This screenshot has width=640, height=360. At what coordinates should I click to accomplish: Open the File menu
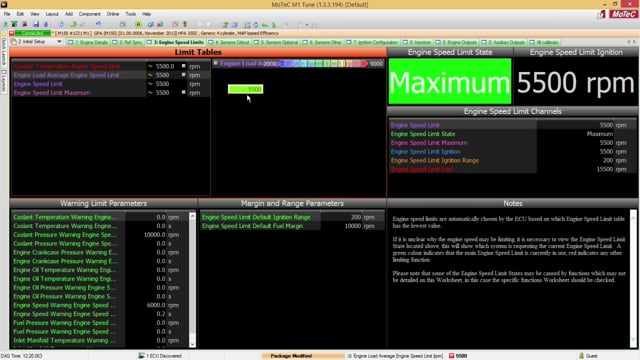7,14
